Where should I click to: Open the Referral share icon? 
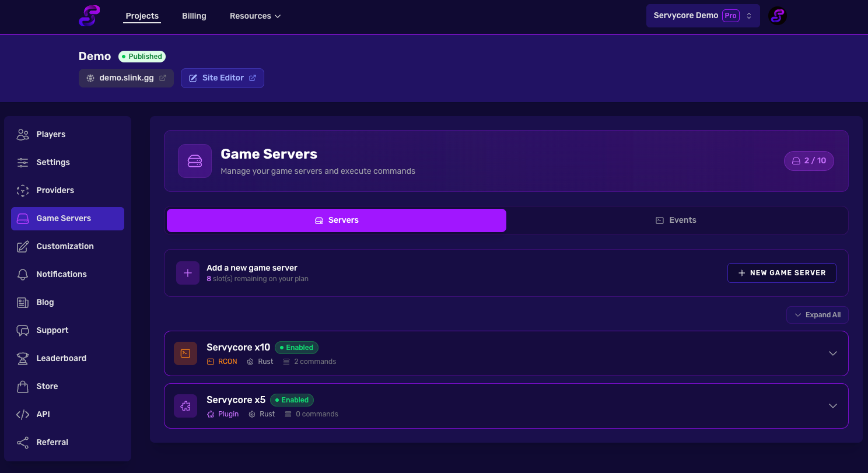point(22,442)
